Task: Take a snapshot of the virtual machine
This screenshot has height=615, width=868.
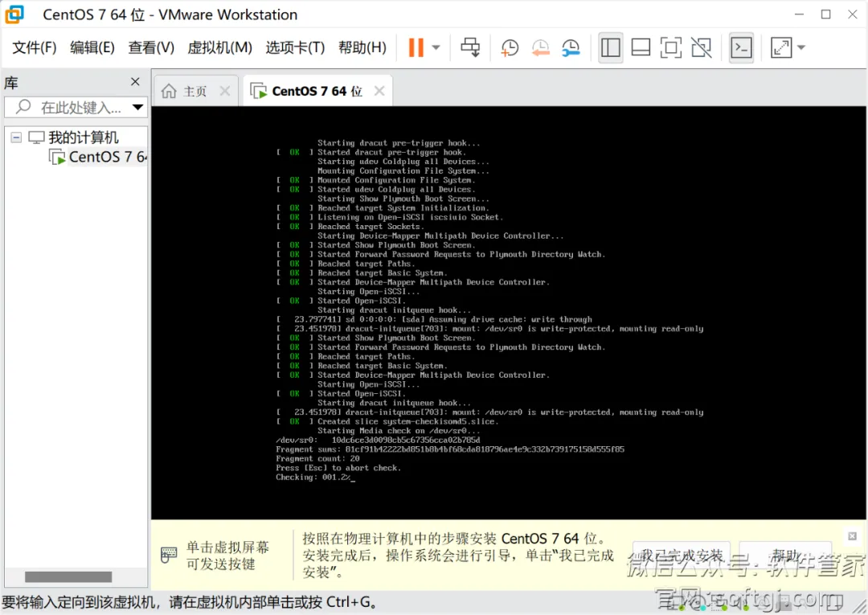Action: point(510,47)
